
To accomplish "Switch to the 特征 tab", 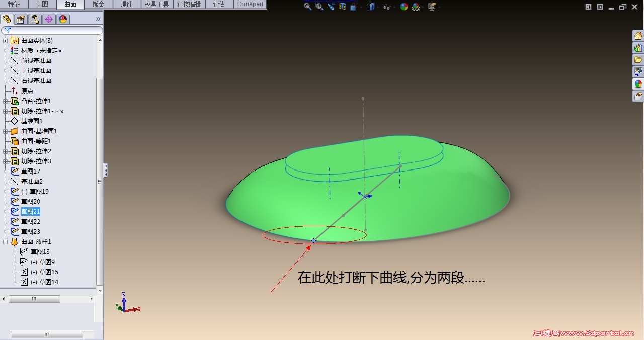I will tap(14, 5).
